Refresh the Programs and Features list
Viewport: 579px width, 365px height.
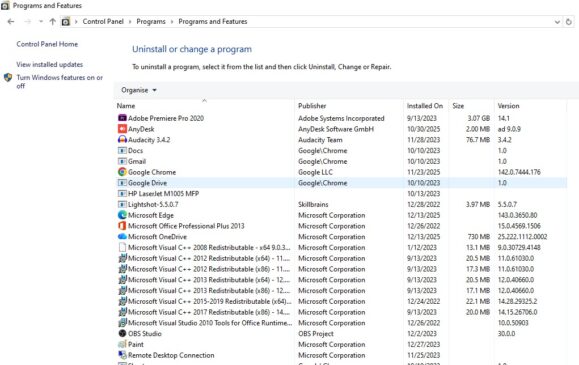click(x=569, y=22)
